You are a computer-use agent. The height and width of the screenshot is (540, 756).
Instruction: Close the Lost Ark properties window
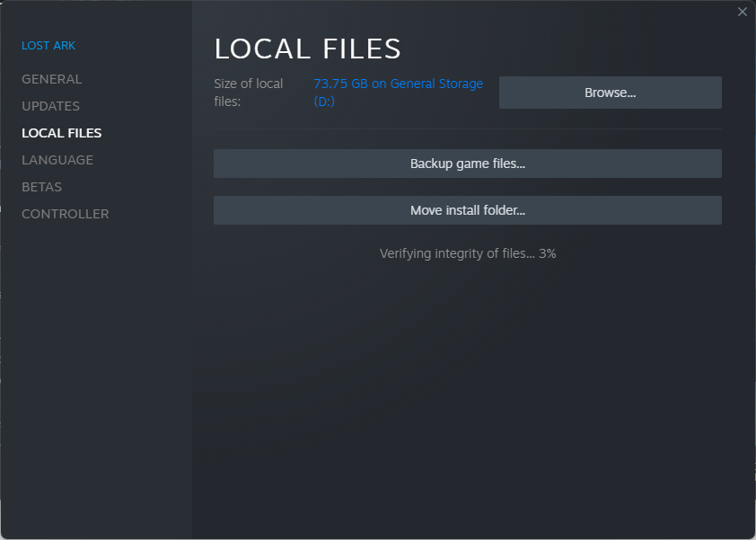[x=742, y=12]
